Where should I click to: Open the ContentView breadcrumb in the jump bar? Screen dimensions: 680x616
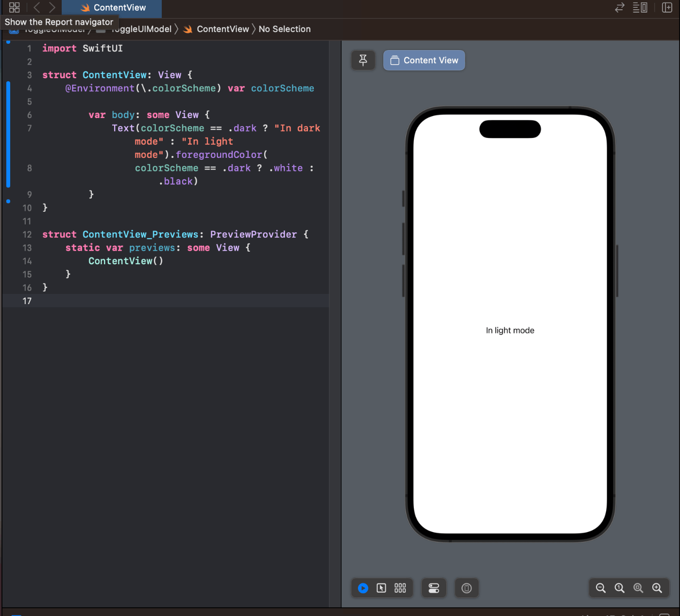217,29
